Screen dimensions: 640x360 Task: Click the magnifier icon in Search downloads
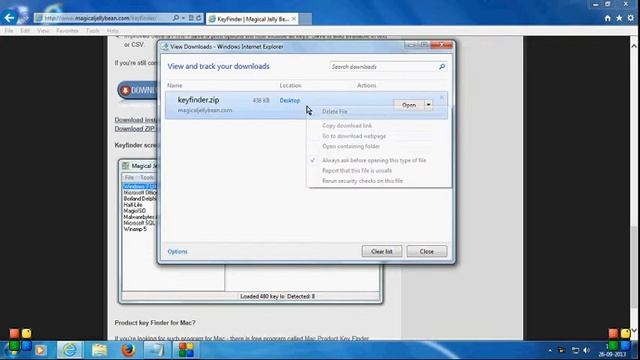pyautogui.click(x=442, y=67)
